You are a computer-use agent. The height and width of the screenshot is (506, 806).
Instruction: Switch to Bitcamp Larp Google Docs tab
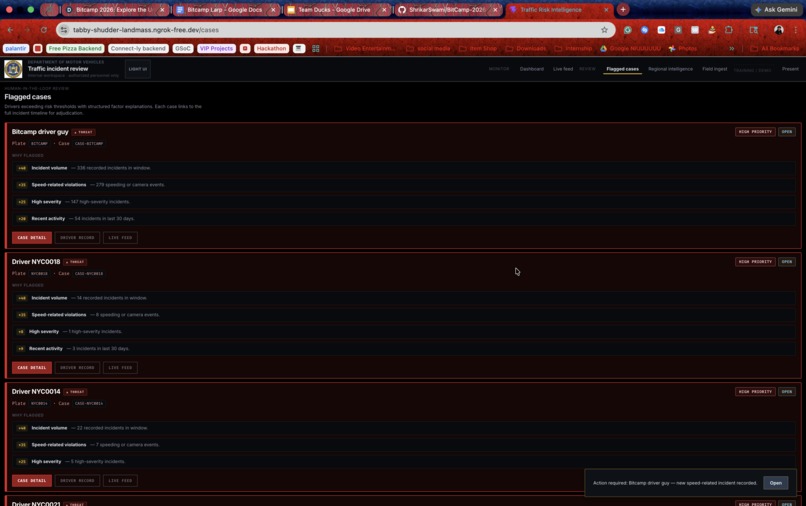coord(224,10)
